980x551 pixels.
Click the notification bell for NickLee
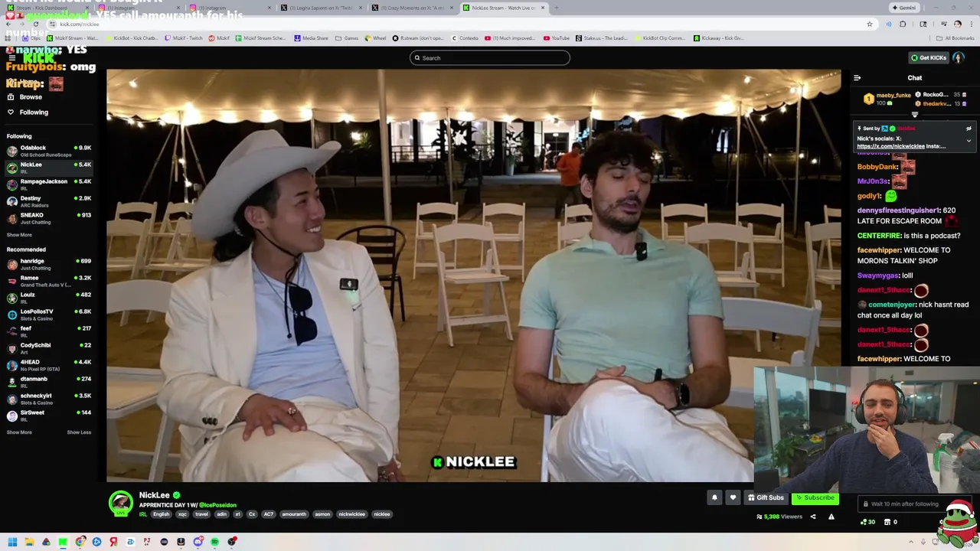click(x=714, y=497)
